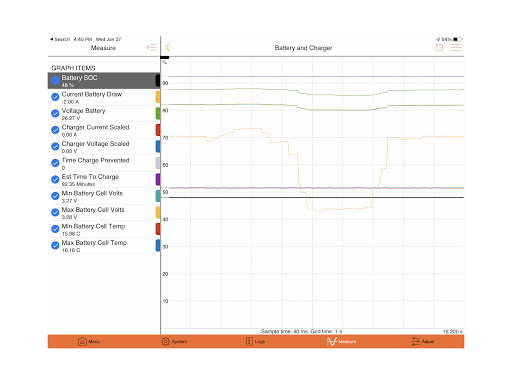Click teal swatch for Min Battery Cell Volts
This screenshot has width=512, height=384.
158,196
